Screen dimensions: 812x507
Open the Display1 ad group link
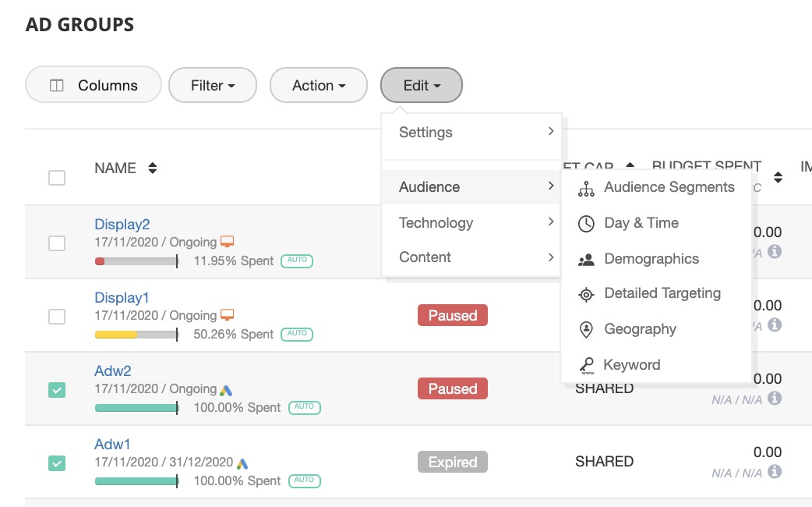point(122,298)
